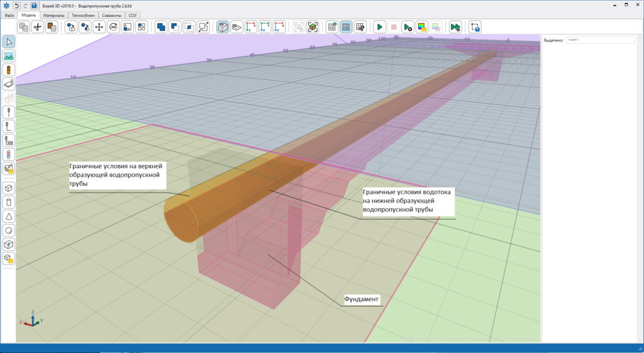Select the orange borehole column tool
The image size is (644, 353).
tap(9, 70)
